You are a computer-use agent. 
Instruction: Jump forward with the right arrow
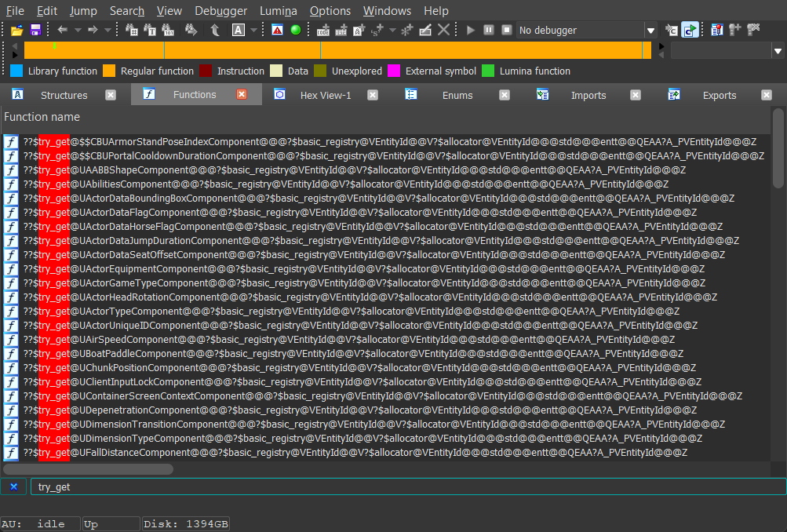pos(93,30)
